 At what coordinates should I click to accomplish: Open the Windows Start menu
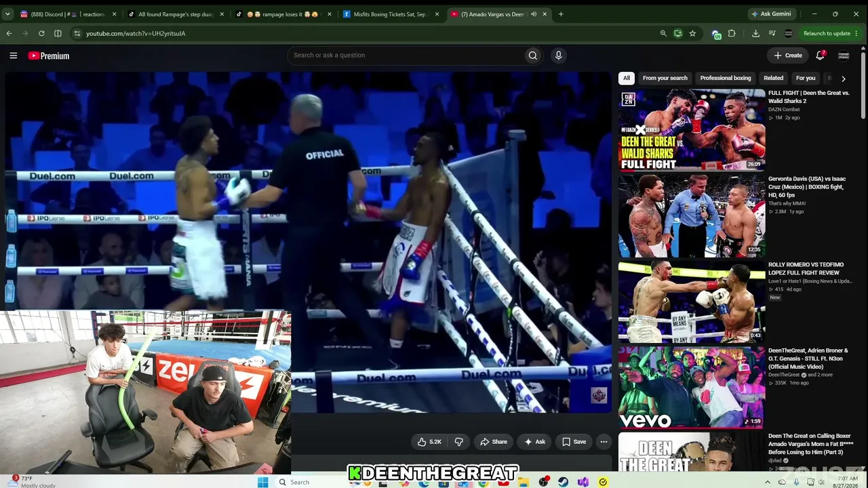(x=262, y=482)
